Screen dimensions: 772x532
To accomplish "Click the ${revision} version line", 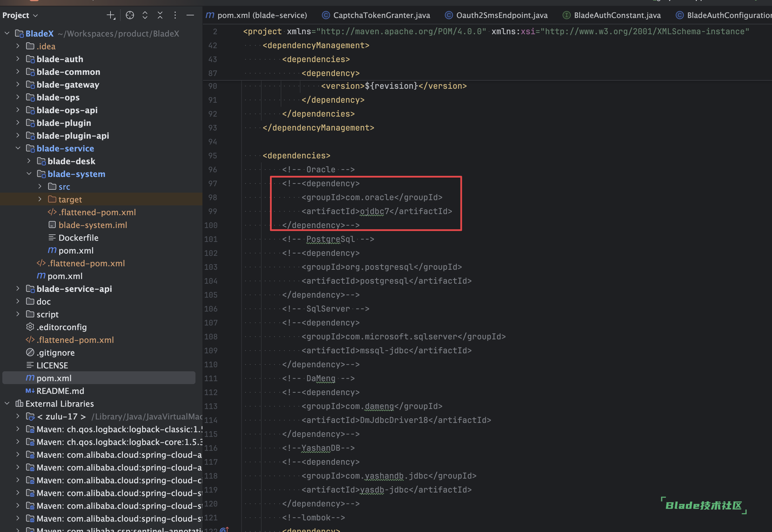I will (x=394, y=86).
